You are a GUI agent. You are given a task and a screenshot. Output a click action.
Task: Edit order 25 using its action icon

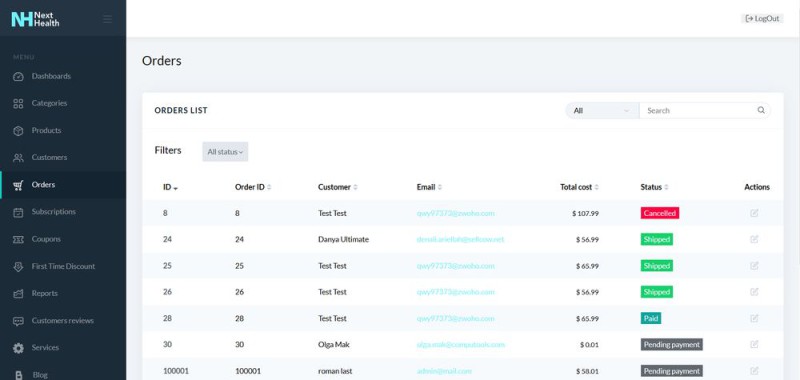[x=754, y=266]
